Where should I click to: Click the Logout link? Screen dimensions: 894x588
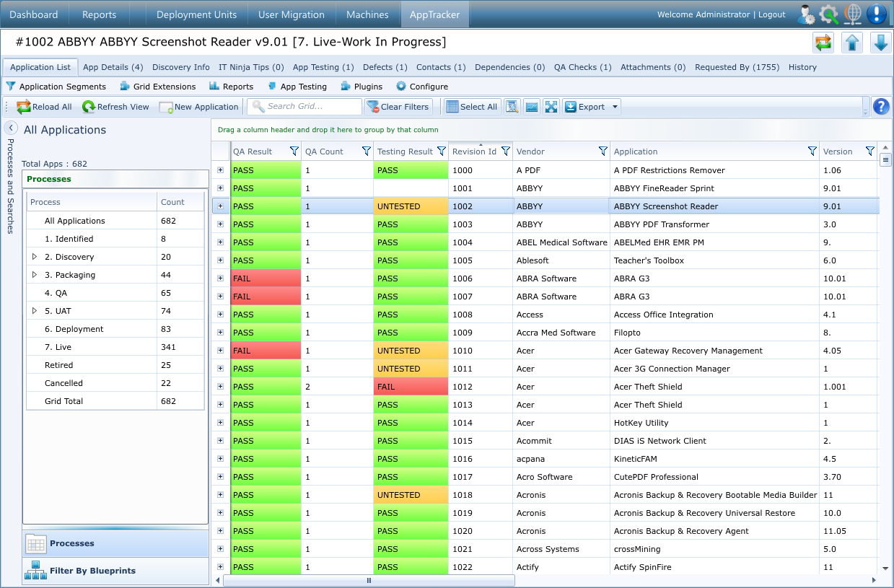click(x=772, y=14)
